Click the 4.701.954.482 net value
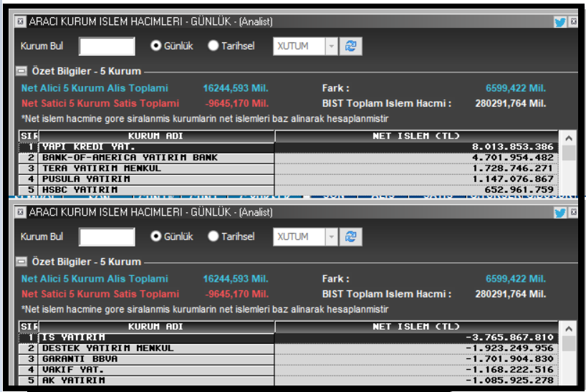 [x=512, y=158]
